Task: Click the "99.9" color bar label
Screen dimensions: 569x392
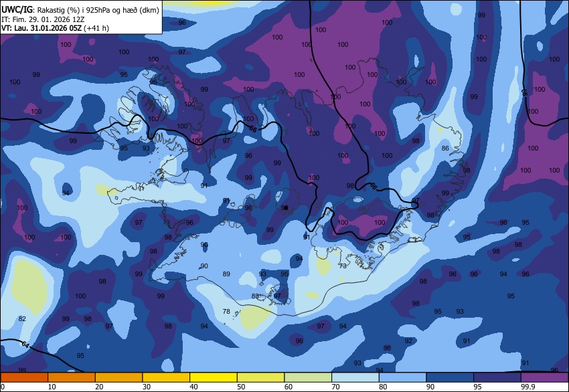Action: point(528,387)
